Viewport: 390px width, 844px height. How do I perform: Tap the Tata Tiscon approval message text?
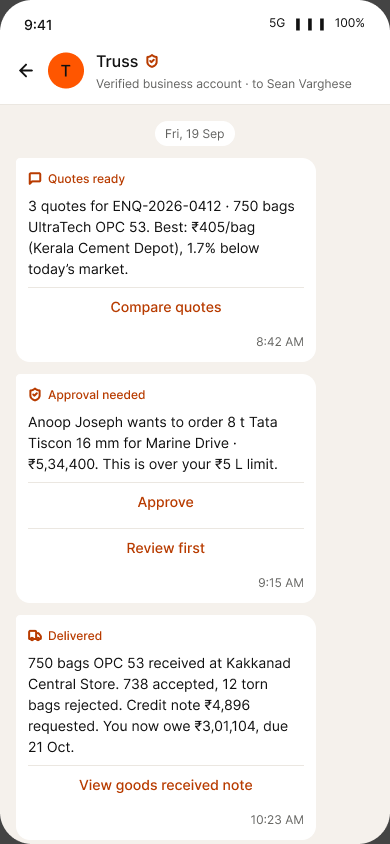pos(153,443)
